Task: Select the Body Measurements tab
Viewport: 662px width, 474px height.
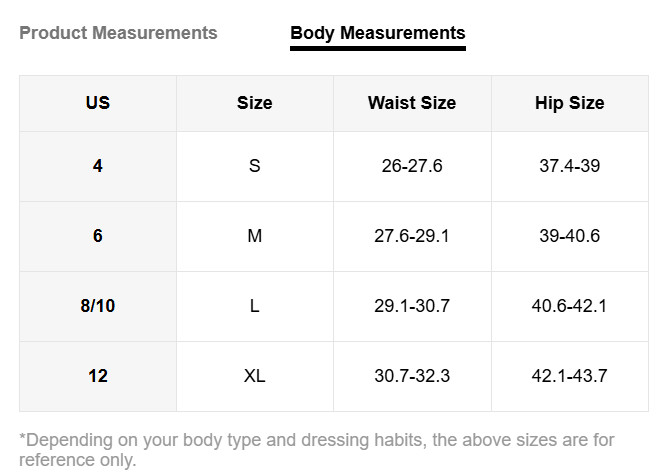Action: point(378,33)
